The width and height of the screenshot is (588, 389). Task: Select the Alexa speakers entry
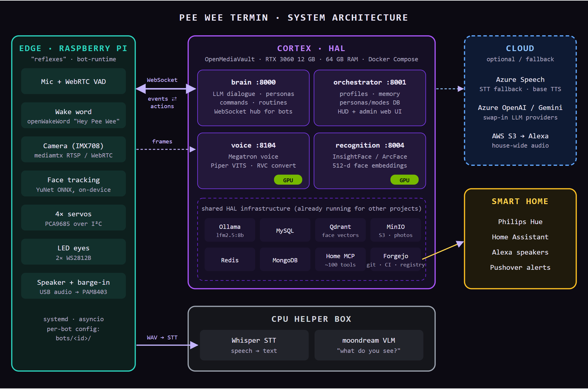pyautogui.click(x=520, y=252)
